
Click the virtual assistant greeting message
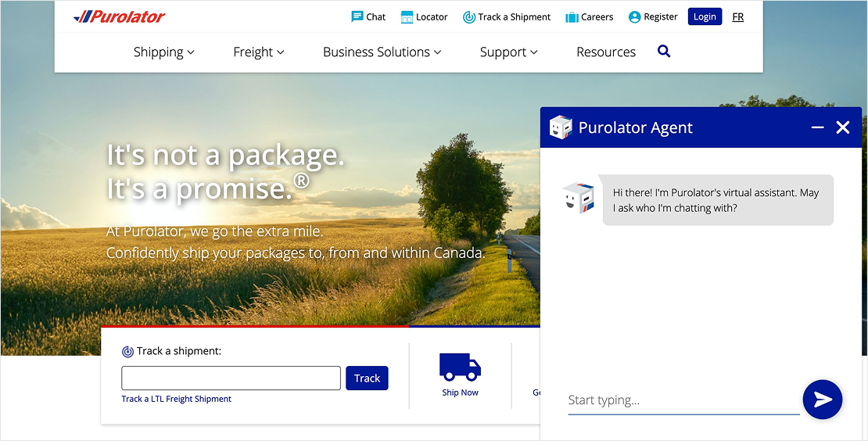pos(718,200)
